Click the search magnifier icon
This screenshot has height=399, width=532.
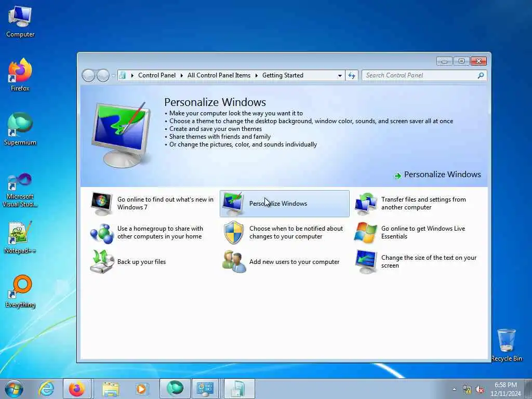click(x=481, y=75)
